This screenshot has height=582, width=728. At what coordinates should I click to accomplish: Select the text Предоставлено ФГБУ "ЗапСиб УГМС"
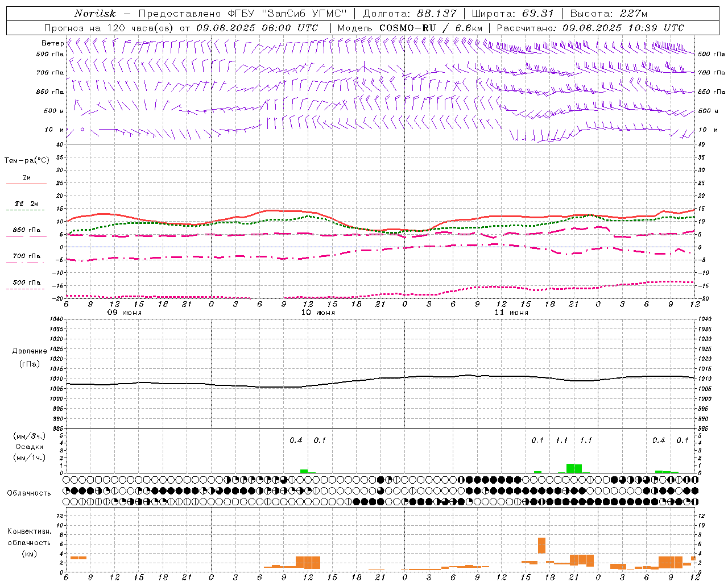pyautogui.click(x=243, y=14)
